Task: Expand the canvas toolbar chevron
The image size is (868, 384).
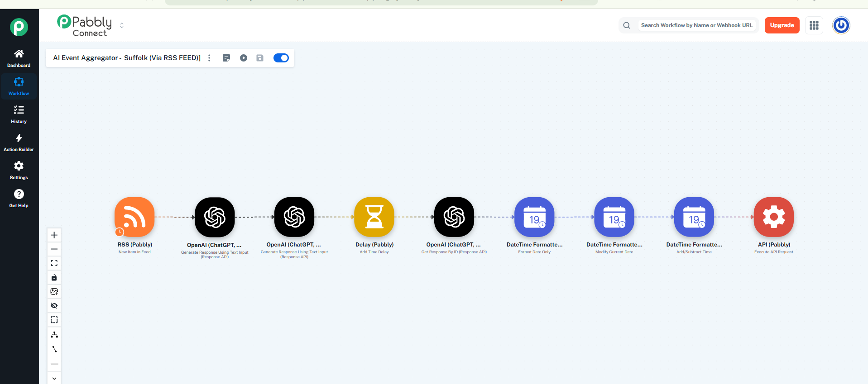Action: coord(54,379)
